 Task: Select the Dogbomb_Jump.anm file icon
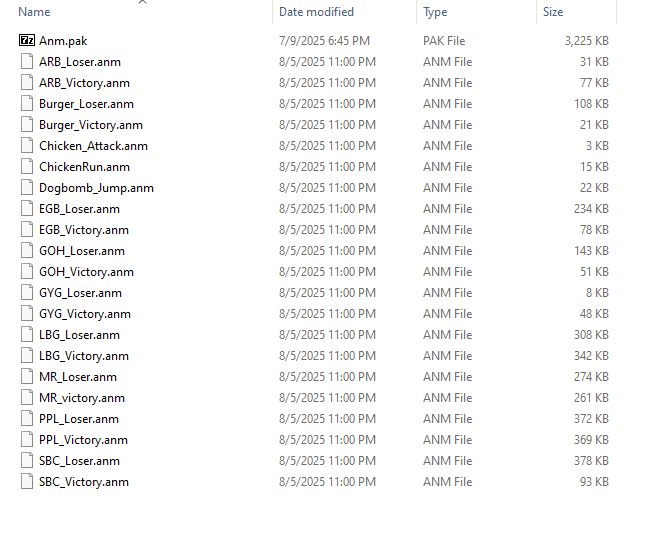point(27,187)
